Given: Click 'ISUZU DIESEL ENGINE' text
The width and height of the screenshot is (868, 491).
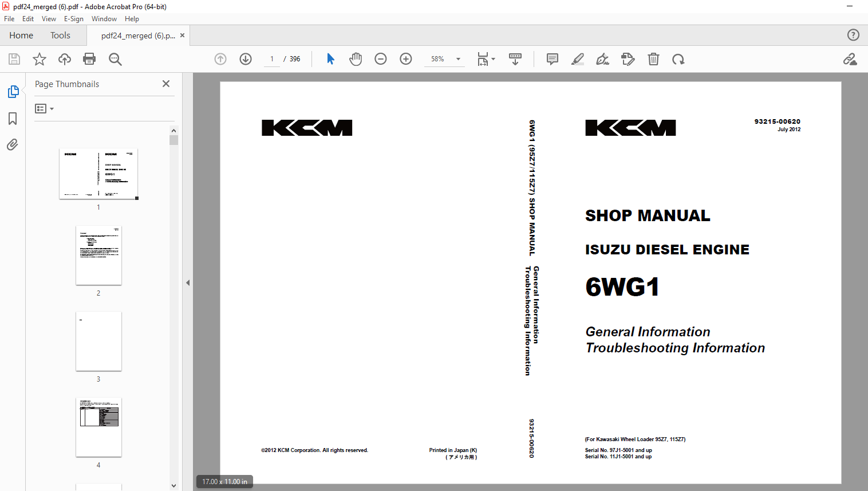Looking at the screenshot, I should click(x=667, y=249).
